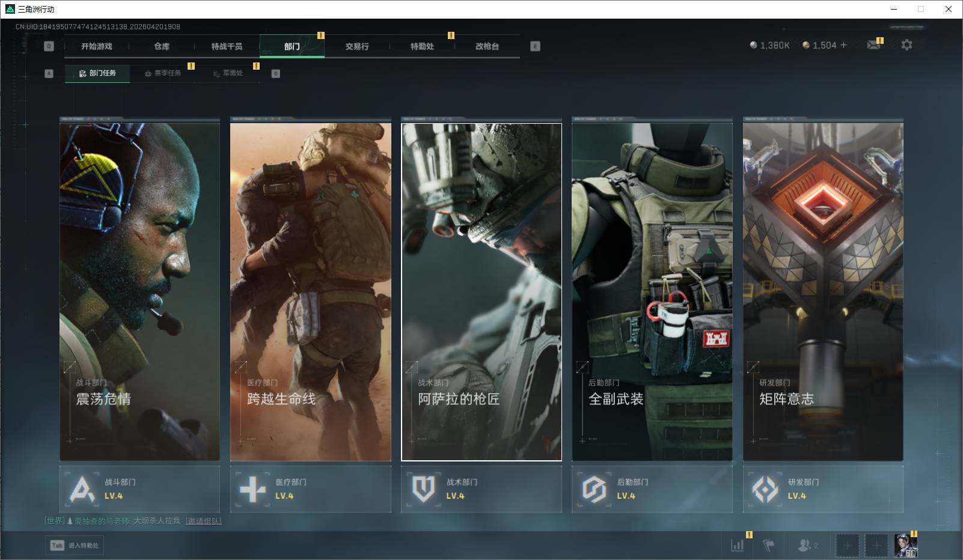Add currency with the plus icon
This screenshot has height=560, width=963.
click(x=843, y=45)
